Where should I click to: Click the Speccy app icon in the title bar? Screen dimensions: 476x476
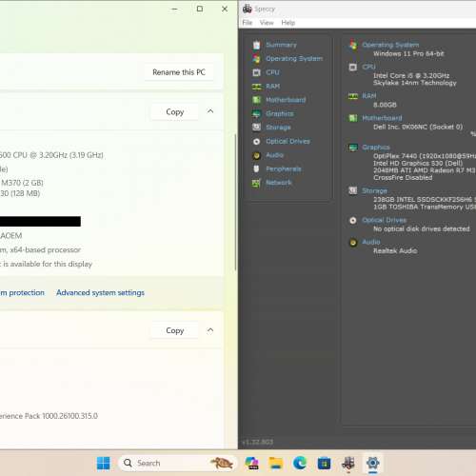[248, 9]
